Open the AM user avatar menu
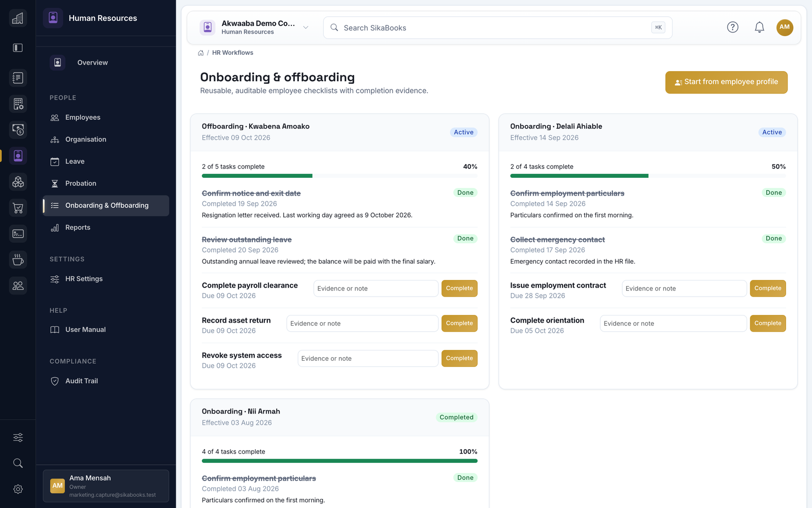Image resolution: width=812 pixels, height=508 pixels. pyautogui.click(x=785, y=27)
